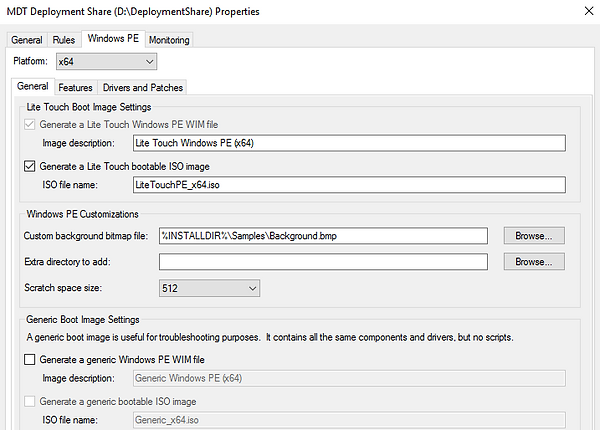Select the Windows PE tab
The width and height of the screenshot is (600, 430).
coord(113,39)
